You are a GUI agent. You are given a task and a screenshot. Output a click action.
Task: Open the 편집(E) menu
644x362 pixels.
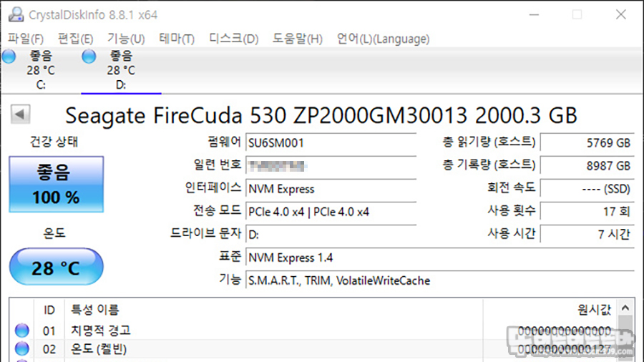(76, 39)
